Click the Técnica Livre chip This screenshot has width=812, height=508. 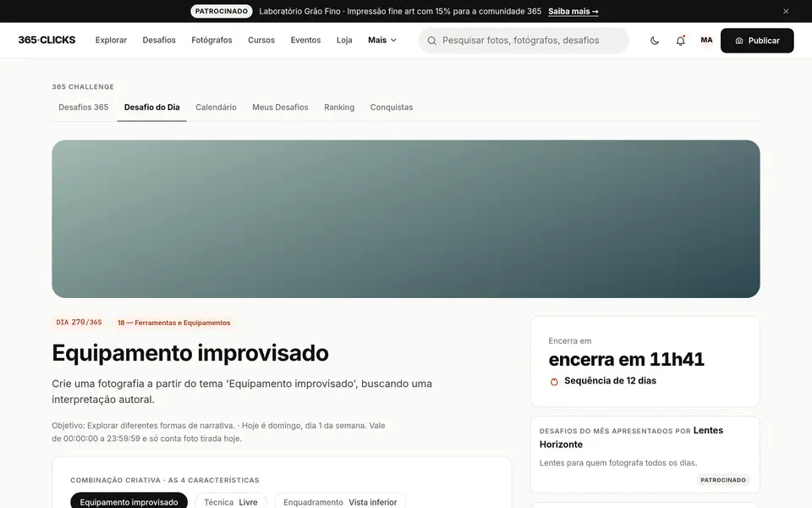point(231,501)
